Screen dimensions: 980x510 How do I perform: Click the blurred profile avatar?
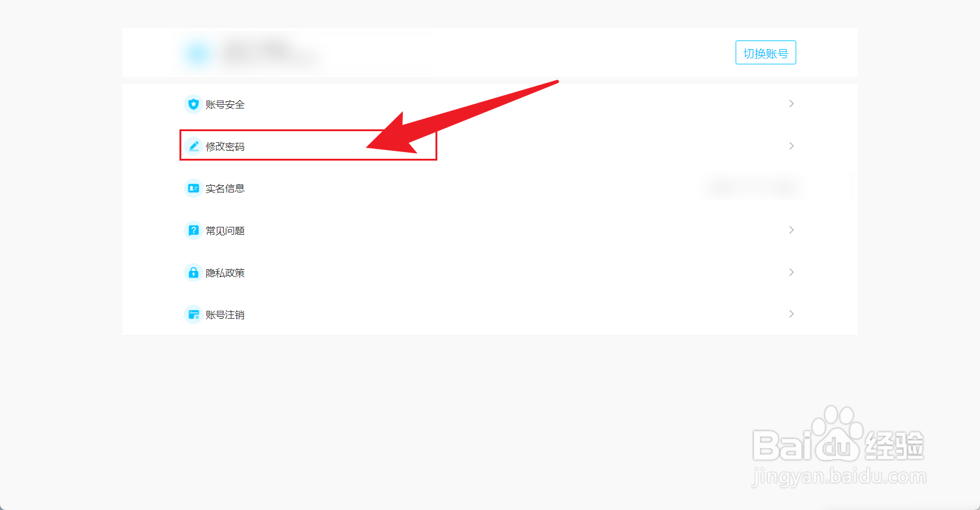click(197, 53)
